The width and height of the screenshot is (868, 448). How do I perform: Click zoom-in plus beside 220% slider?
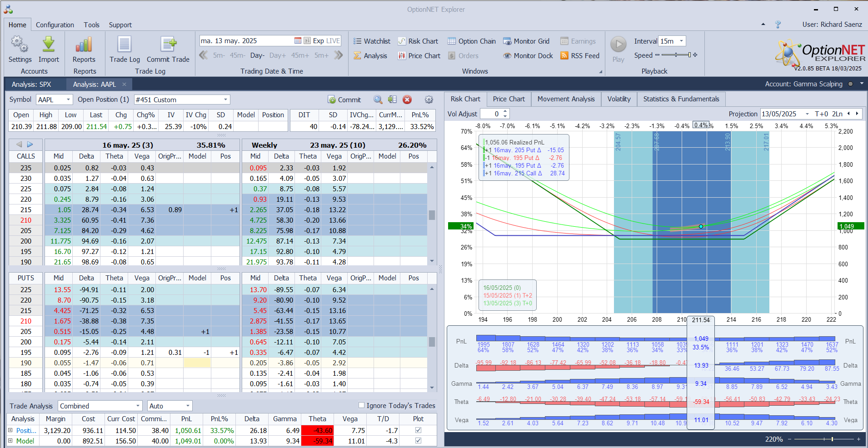[x=858, y=439]
